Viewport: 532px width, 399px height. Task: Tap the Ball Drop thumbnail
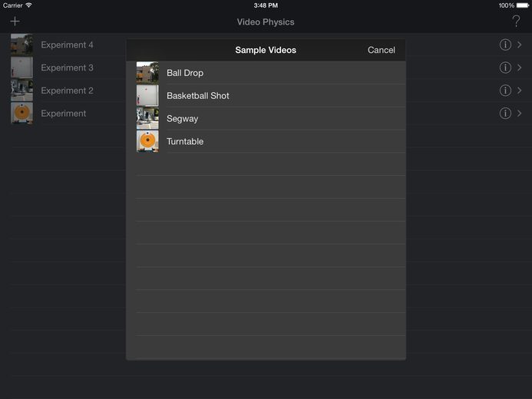[x=147, y=73]
